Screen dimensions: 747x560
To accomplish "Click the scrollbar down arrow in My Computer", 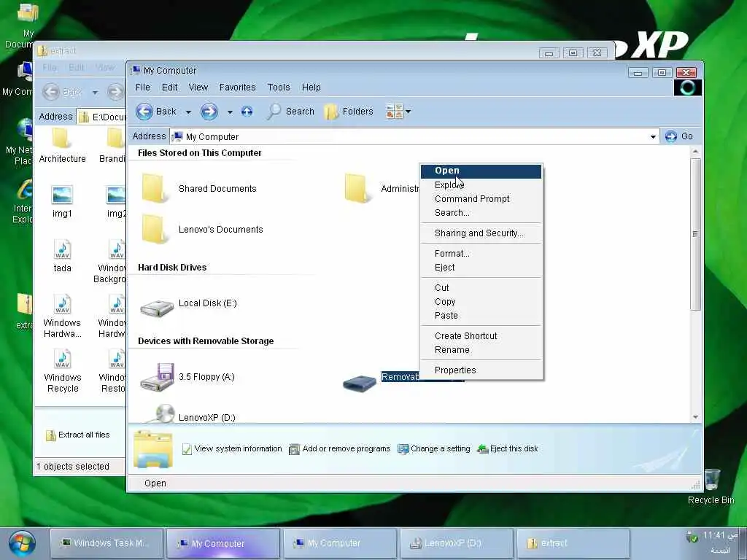I will pyautogui.click(x=695, y=416).
